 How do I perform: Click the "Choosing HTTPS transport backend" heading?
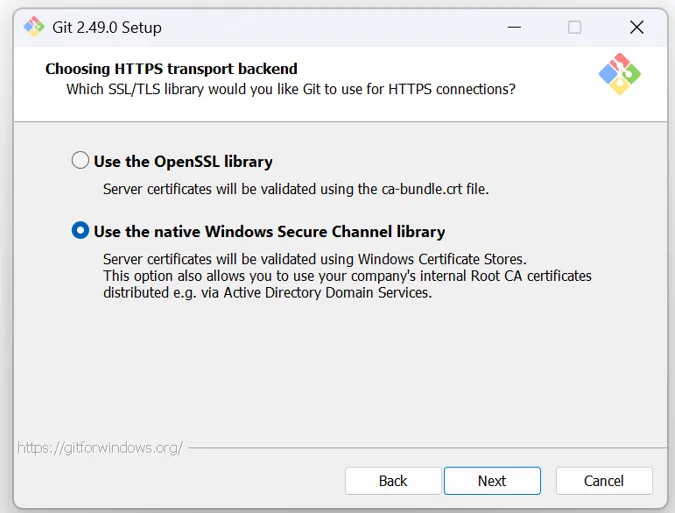(171, 69)
